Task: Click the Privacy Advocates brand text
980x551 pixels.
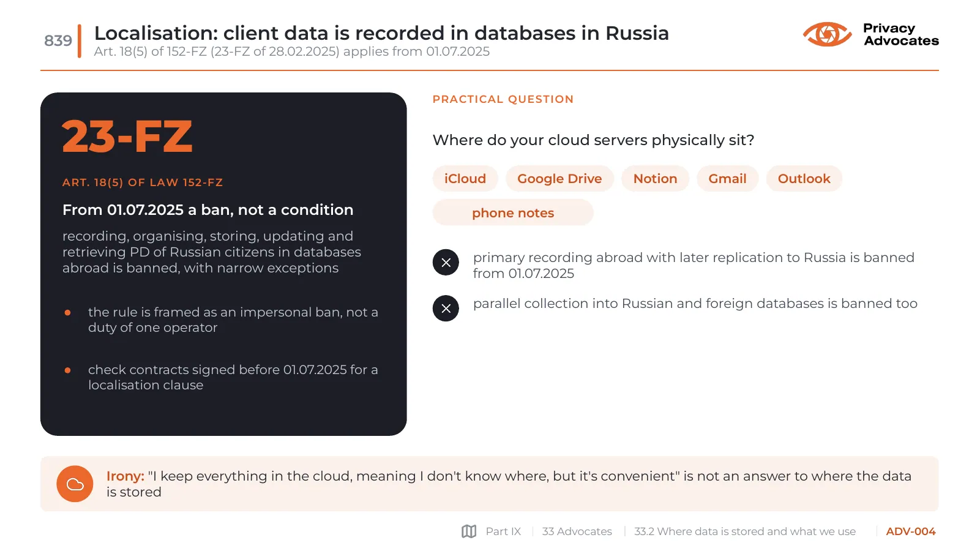Action: 901,34
